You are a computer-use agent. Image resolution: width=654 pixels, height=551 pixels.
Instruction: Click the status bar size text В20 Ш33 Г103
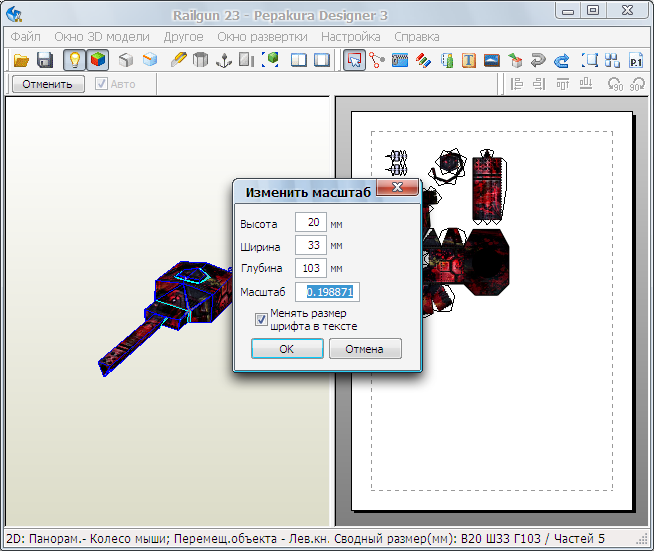(x=501, y=538)
